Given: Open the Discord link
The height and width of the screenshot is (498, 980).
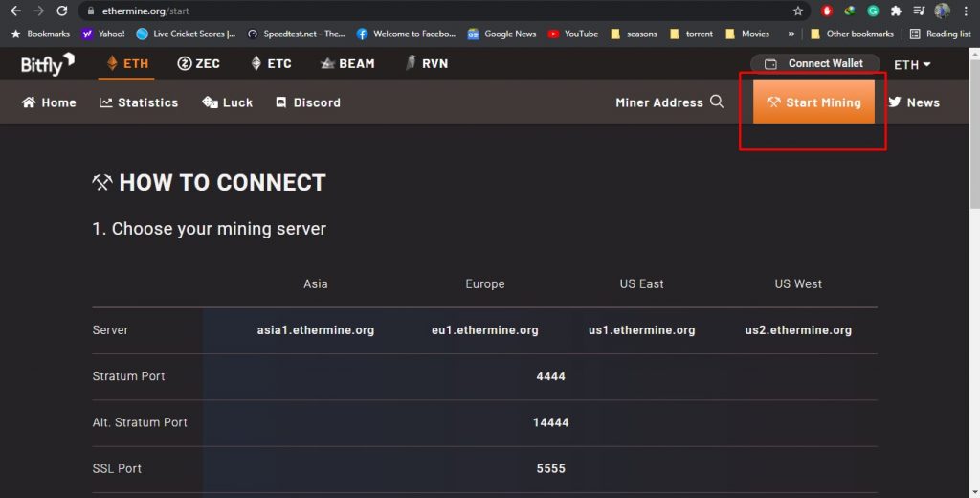Looking at the screenshot, I should [308, 102].
